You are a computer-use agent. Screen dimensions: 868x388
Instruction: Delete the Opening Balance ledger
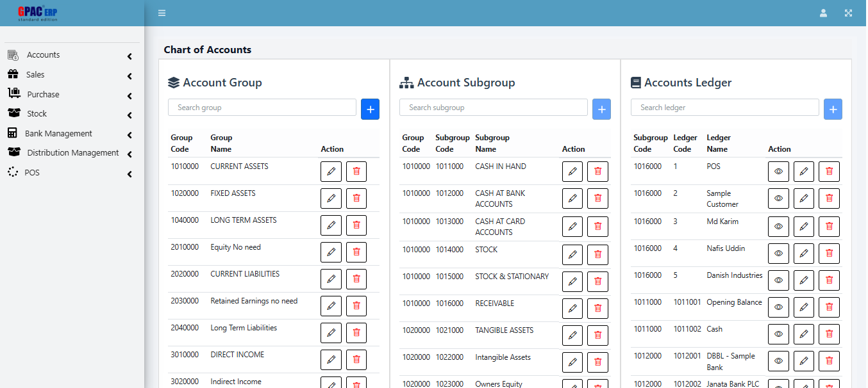click(x=829, y=307)
